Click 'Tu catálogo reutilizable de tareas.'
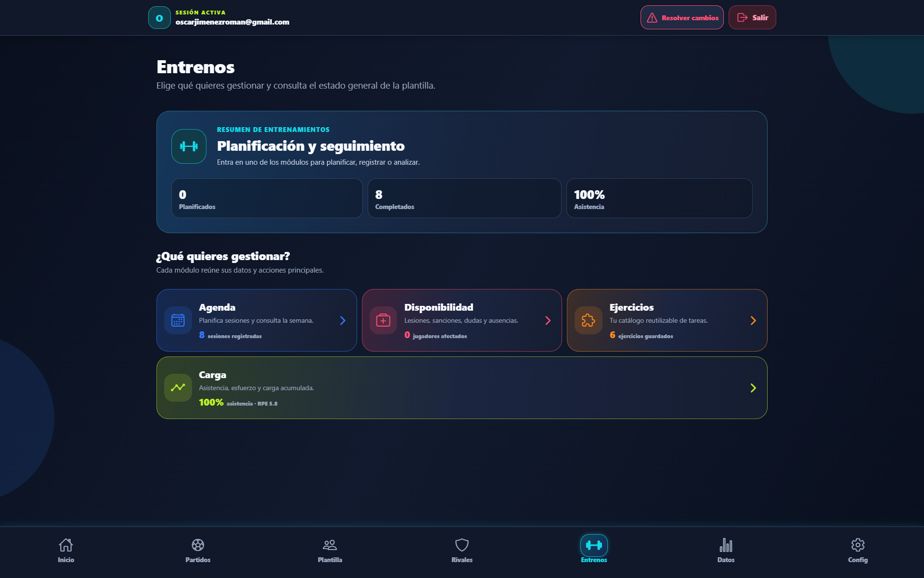924x578 pixels. [x=658, y=321]
